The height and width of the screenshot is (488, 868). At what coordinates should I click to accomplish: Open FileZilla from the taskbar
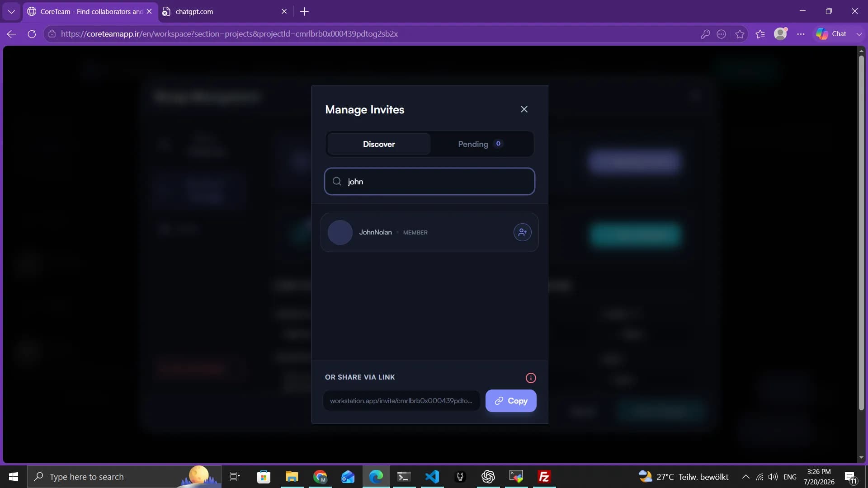(544, 477)
